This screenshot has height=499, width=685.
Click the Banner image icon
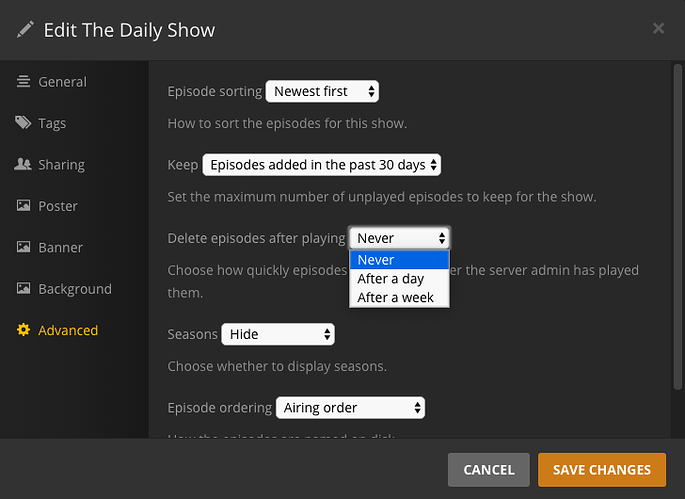click(x=23, y=247)
